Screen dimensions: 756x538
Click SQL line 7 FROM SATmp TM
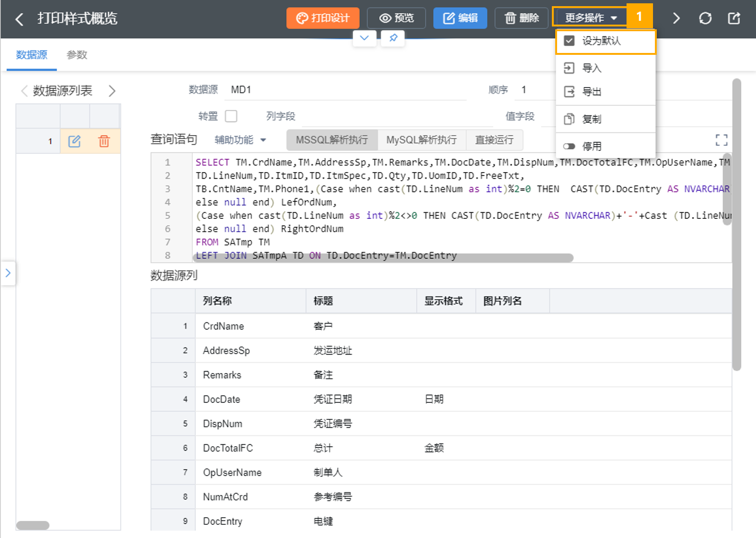pos(232,242)
